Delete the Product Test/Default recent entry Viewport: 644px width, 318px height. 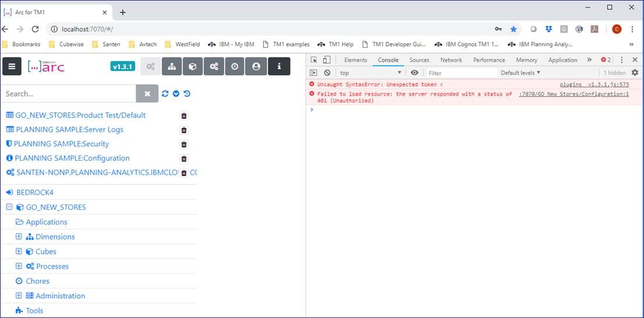pyautogui.click(x=184, y=116)
